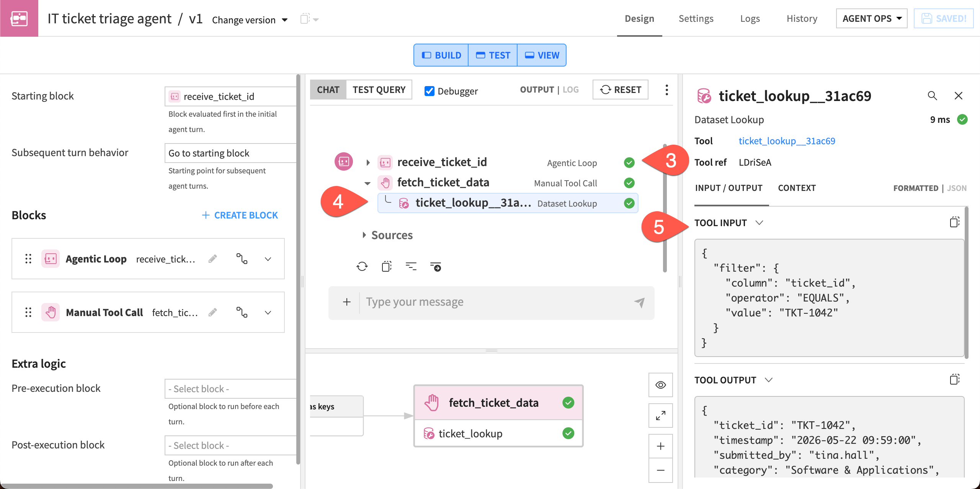Expand flow diagram to fullscreen
Viewport: 980px width, 489px height.
point(661,416)
